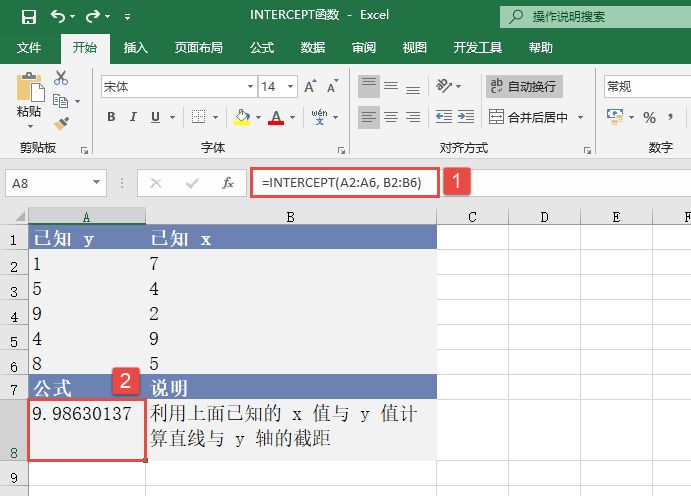Click the Undo arrow icon

tap(58, 17)
